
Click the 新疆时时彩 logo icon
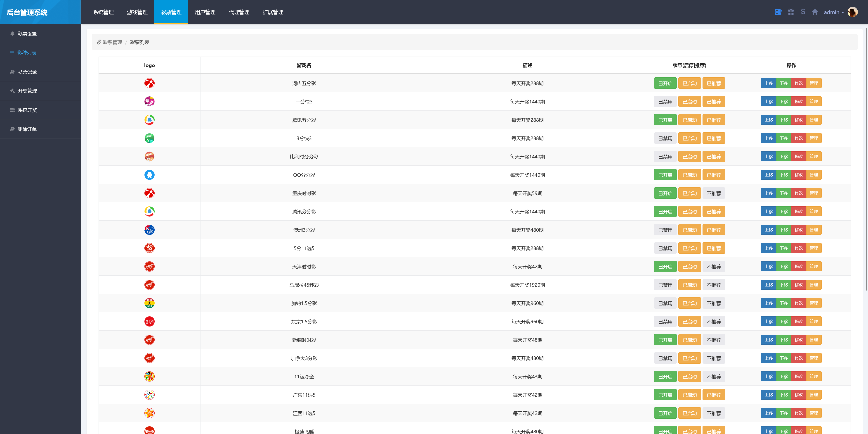[x=149, y=340]
